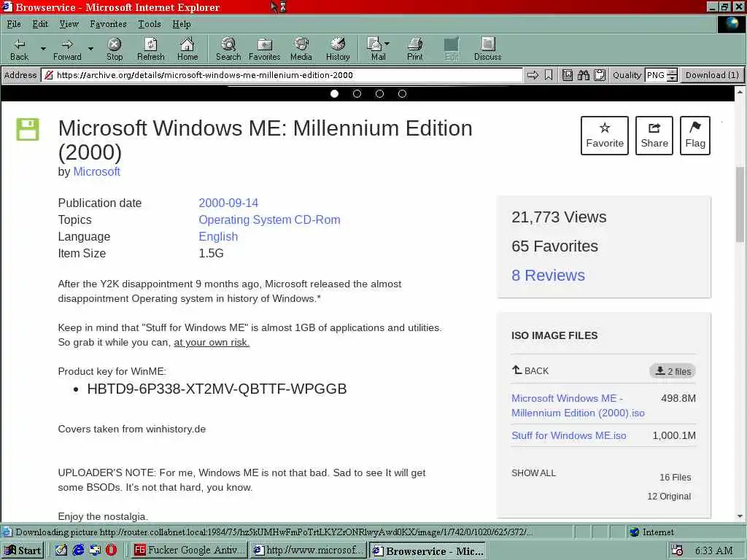This screenshot has height=560, width=747.
Task: Open the Favorites folder toolbar icon
Action: pyautogui.click(x=264, y=49)
